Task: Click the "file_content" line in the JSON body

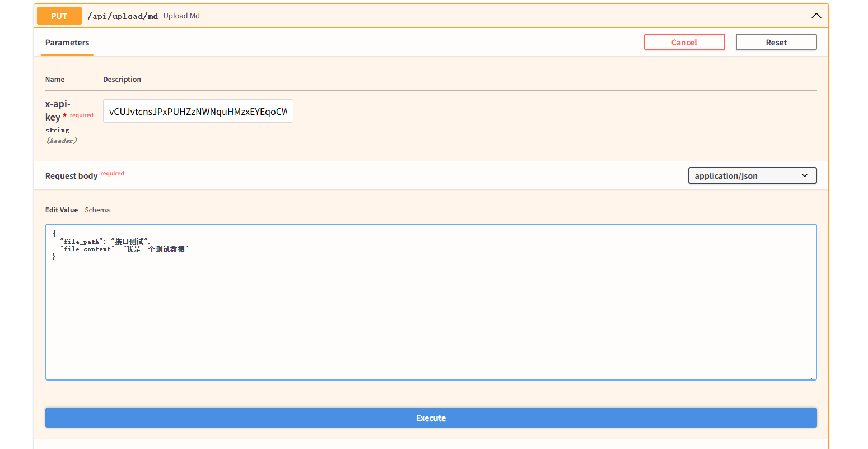Action: pos(125,249)
